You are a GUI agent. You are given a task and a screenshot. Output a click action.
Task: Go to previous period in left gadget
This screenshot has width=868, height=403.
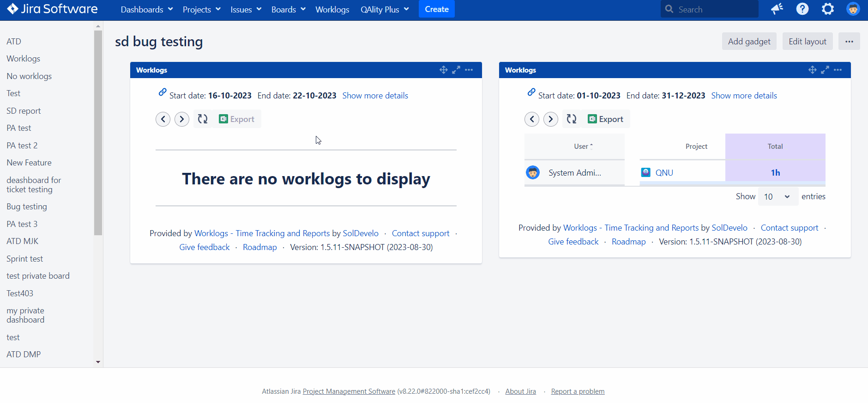coord(163,119)
